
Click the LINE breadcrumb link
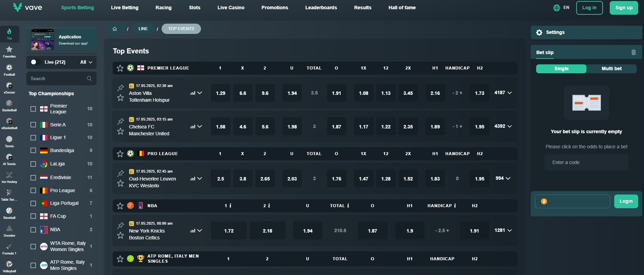pyautogui.click(x=143, y=29)
